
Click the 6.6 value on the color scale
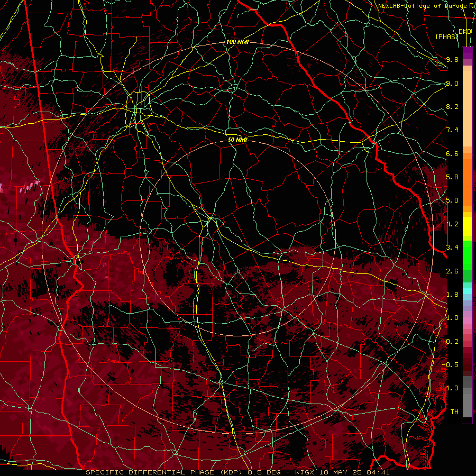(452, 153)
